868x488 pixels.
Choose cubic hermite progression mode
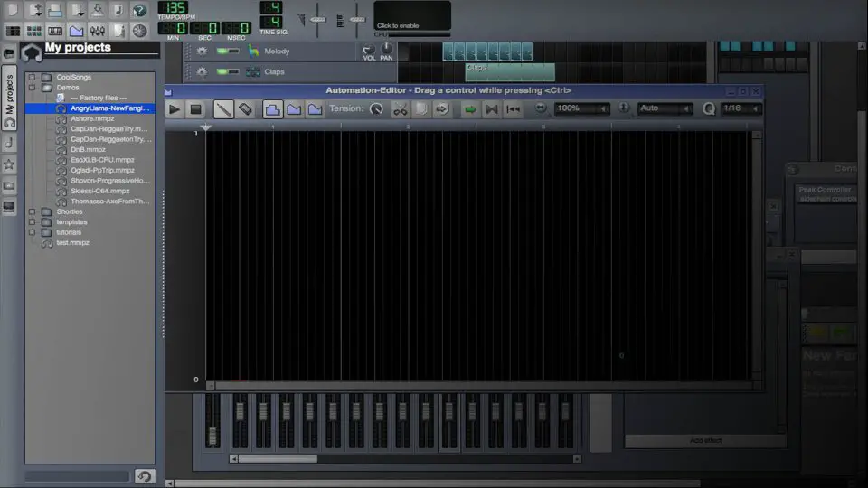pos(315,109)
